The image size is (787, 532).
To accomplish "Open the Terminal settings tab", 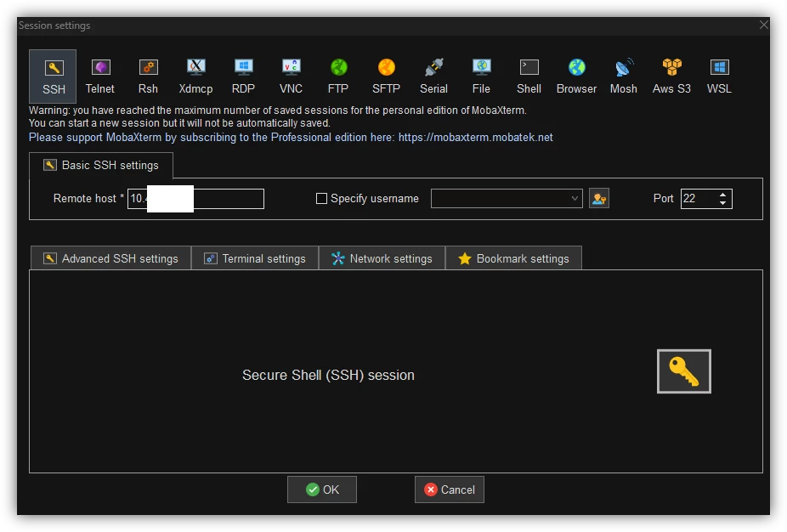I will click(x=255, y=258).
